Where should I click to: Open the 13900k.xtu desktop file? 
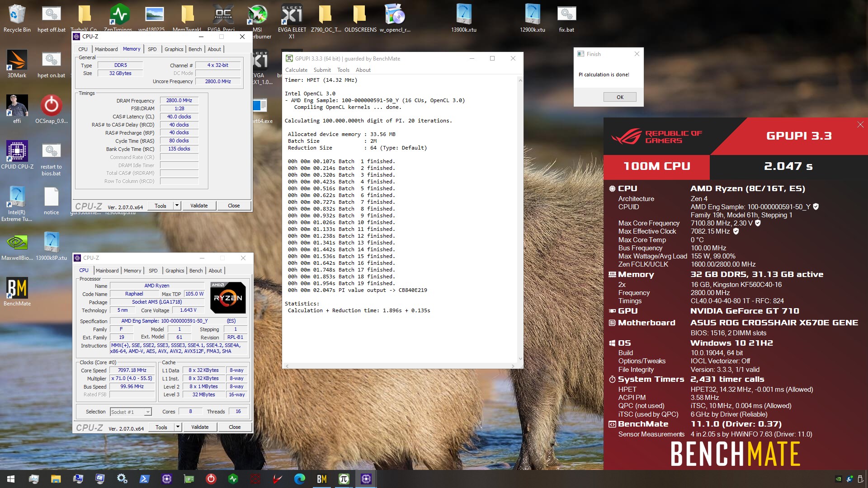tap(464, 18)
